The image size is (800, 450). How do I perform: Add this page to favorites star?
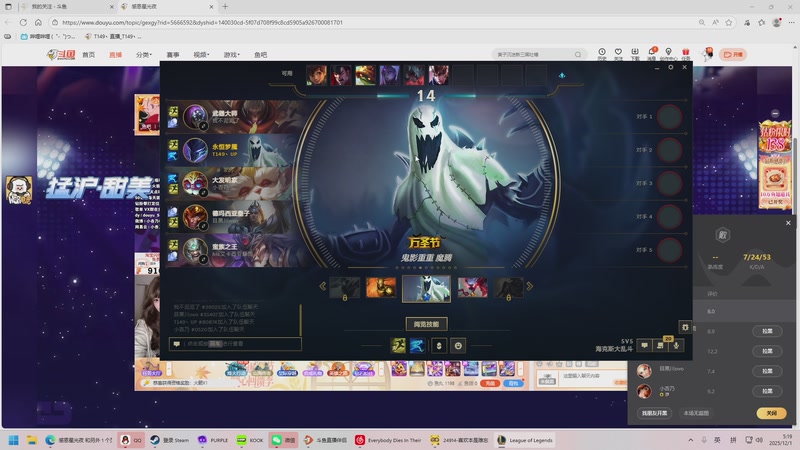729,22
